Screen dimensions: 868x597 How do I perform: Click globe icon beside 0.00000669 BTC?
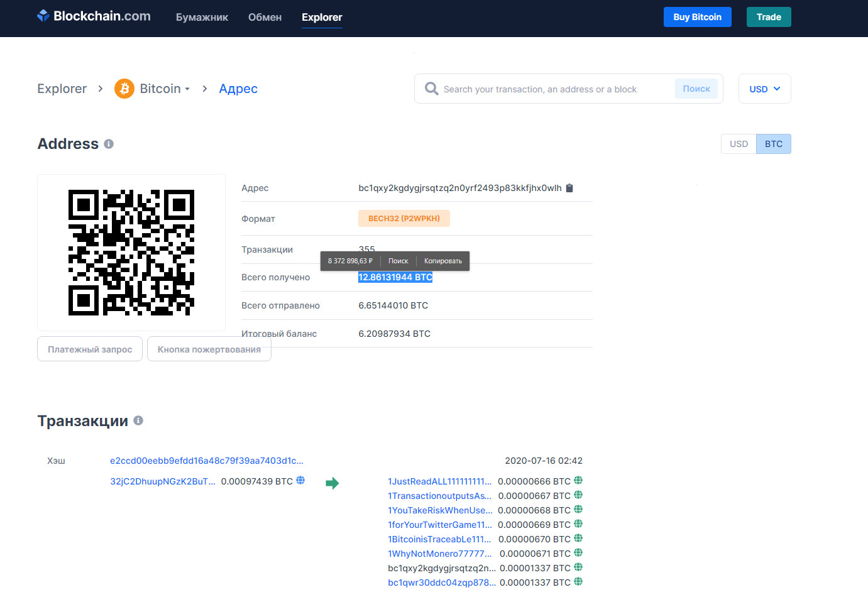coord(578,523)
